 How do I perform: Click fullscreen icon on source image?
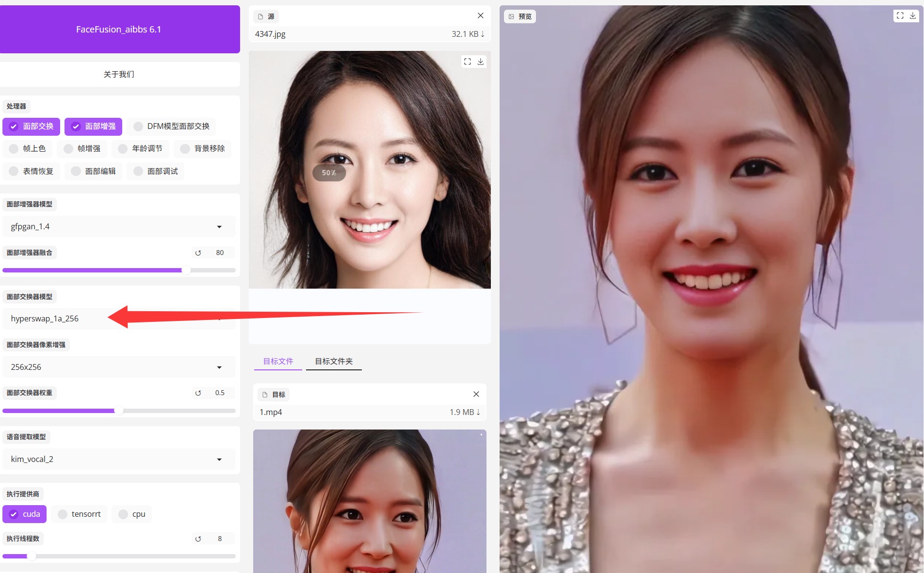tap(467, 62)
